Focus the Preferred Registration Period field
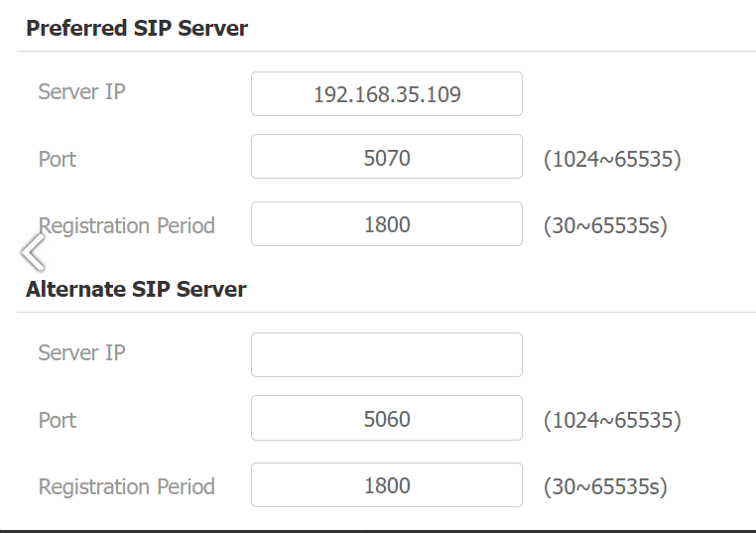This screenshot has width=756, height=533. [x=387, y=223]
